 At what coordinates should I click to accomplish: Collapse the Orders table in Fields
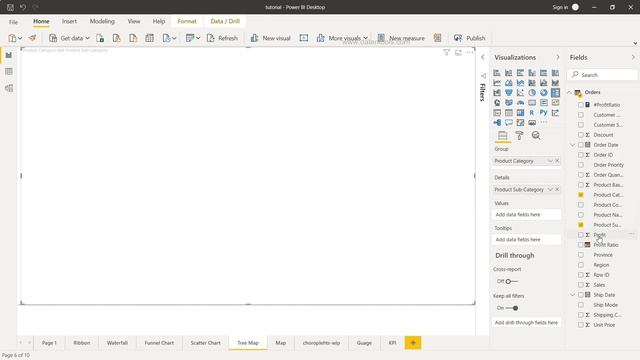569,92
